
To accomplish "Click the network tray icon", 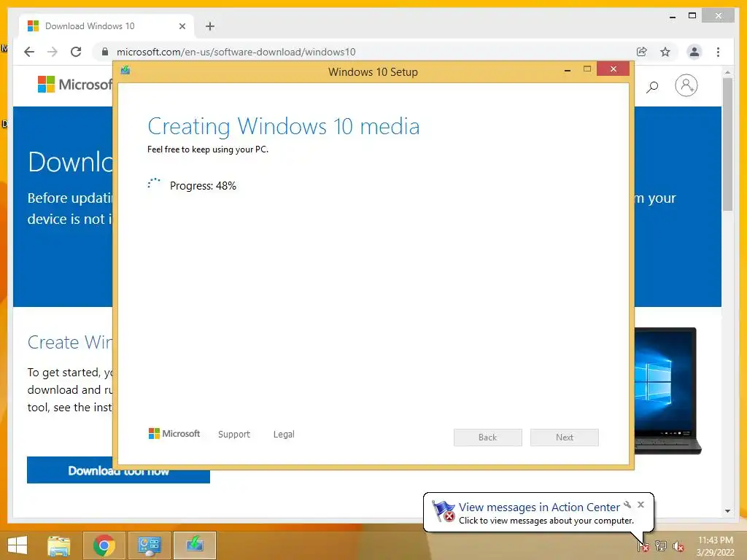I will coord(661,545).
